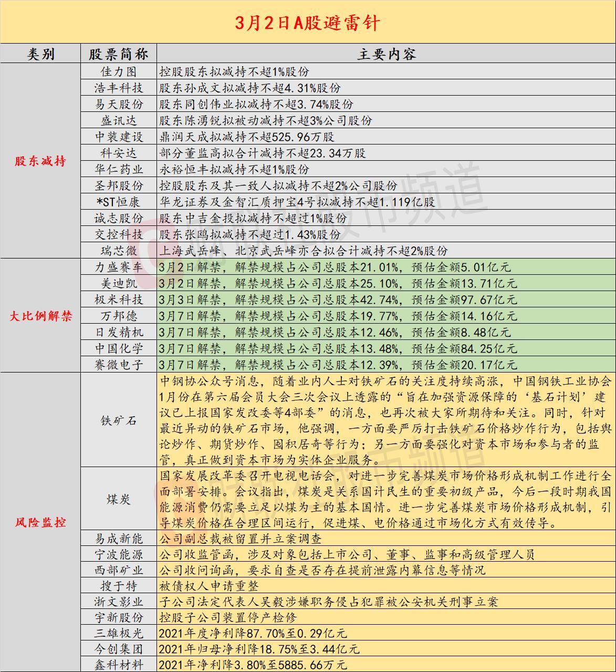The image size is (616, 672).
Task: Click the '铁矿石' cell
Action: pyautogui.click(x=119, y=420)
